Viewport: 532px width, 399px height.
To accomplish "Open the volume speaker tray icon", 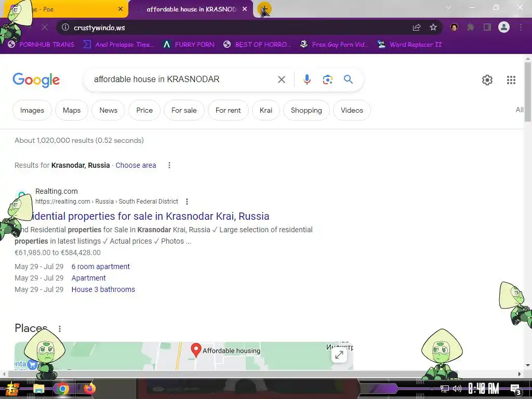I will pos(457,389).
